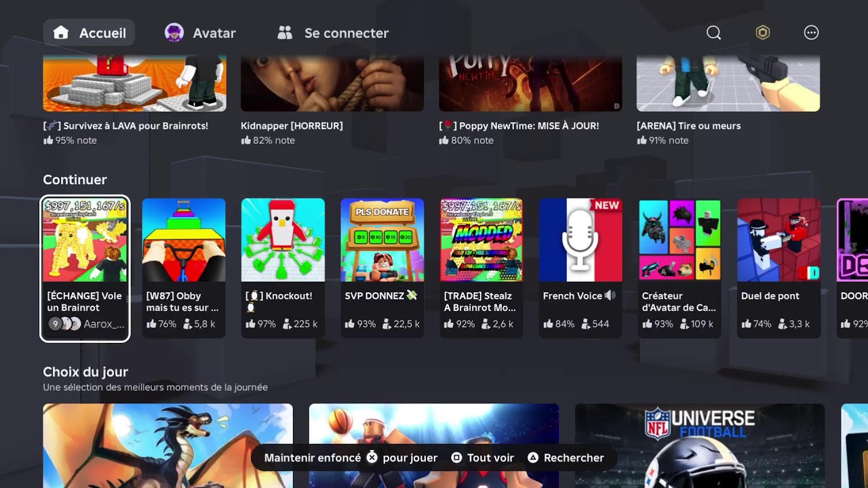
Task: Click the Continuer section heading
Action: (75, 180)
